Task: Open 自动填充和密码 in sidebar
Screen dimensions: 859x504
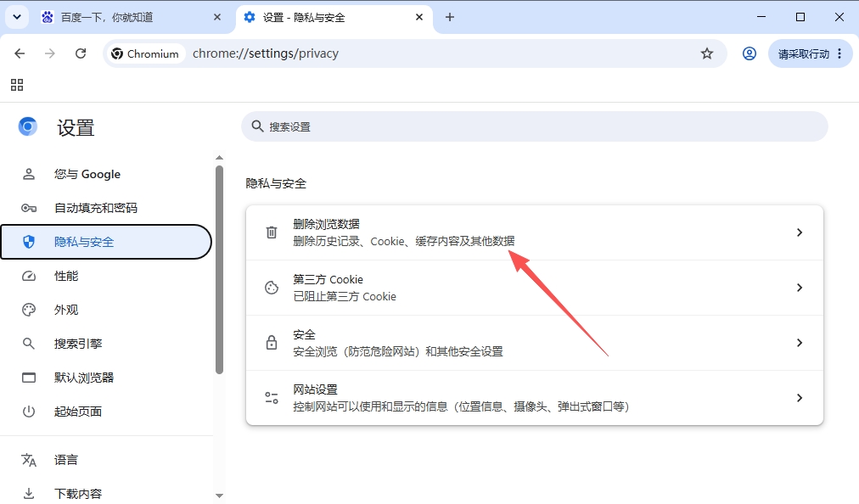Action: 106,208
